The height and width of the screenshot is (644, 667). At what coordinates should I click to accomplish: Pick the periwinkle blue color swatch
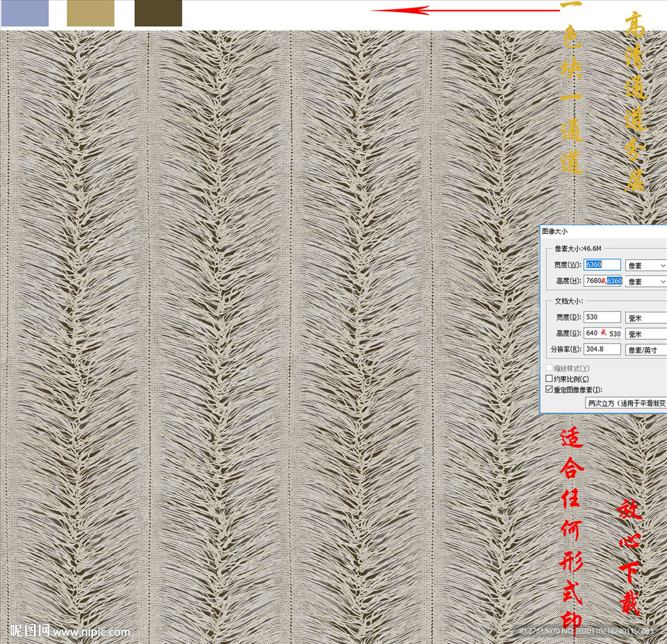pos(25,13)
